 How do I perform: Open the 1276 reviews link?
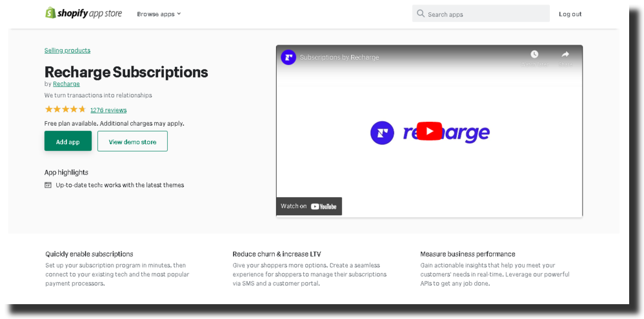pyautogui.click(x=108, y=110)
